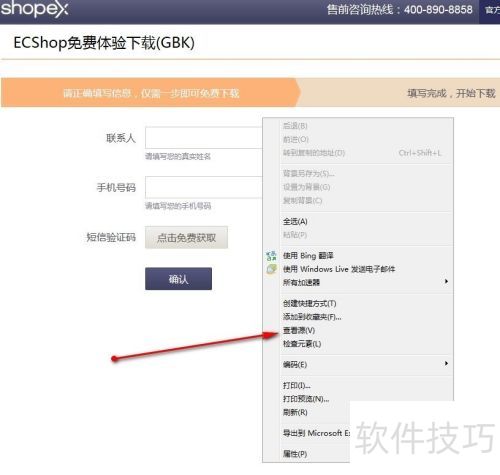This screenshot has width=500, height=475.
Task: Expand the 编码(E) submenu arrow
Action: (446, 363)
